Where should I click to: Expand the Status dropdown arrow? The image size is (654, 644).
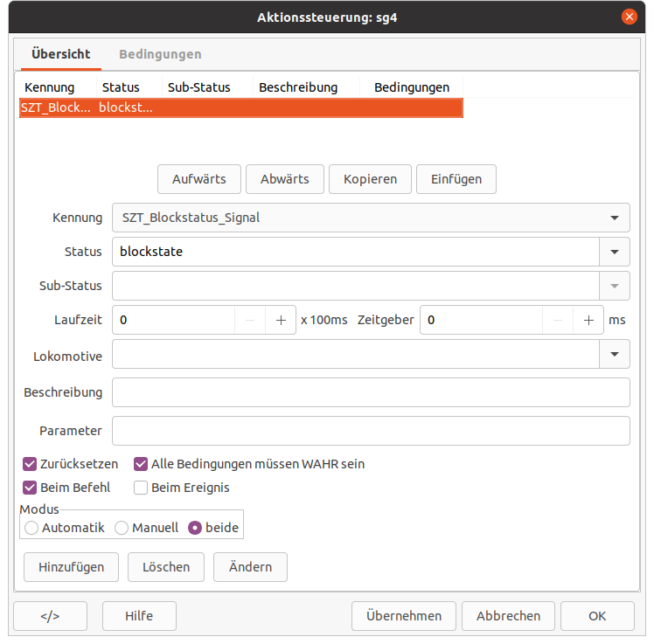click(614, 252)
